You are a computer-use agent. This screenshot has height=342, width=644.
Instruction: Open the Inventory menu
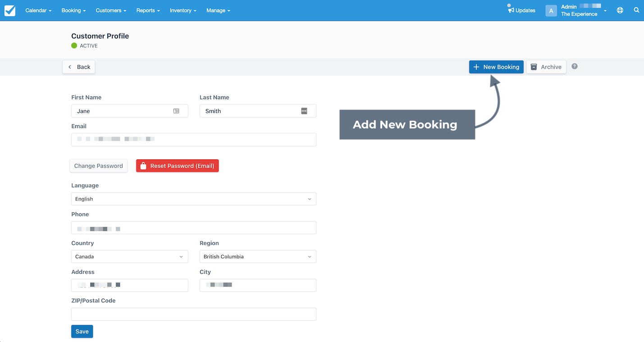[x=183, y=10]
